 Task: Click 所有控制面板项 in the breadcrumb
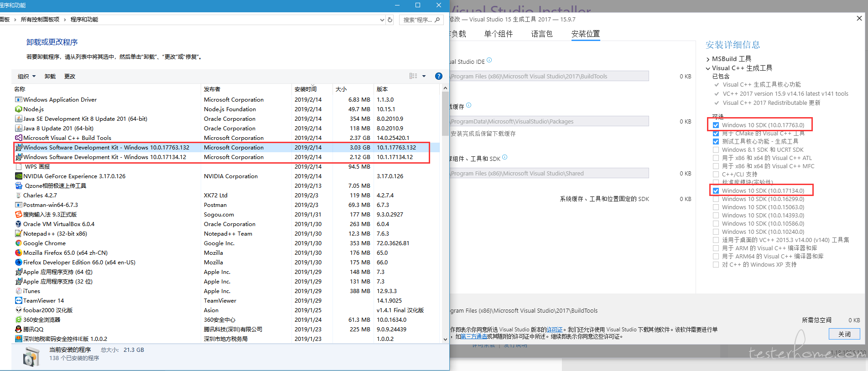tap(40, 20)
